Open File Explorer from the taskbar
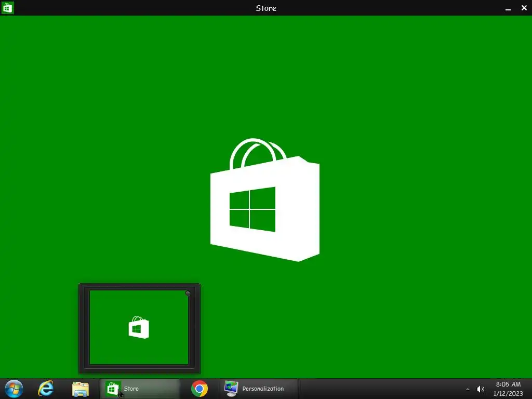This screenshot has width=532, height=399. 81,389
